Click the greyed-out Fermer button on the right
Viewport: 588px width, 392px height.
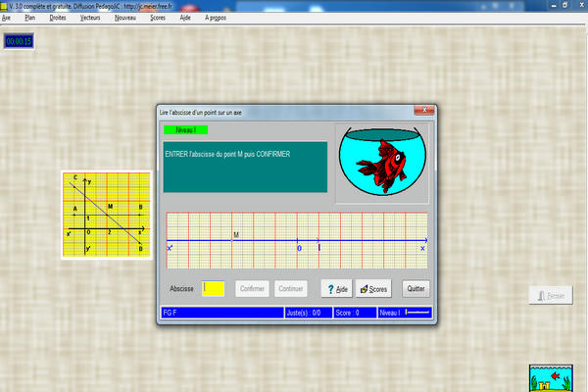(550, 295)
